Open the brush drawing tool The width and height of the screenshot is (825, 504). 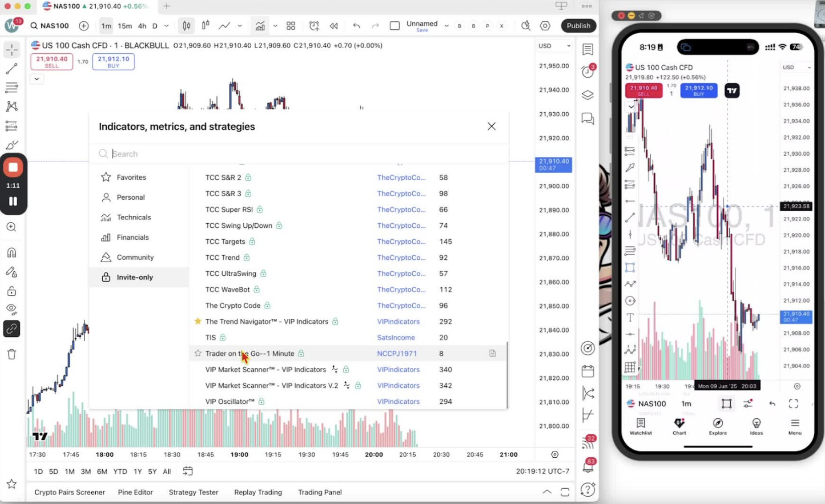(x=12, y=145)
